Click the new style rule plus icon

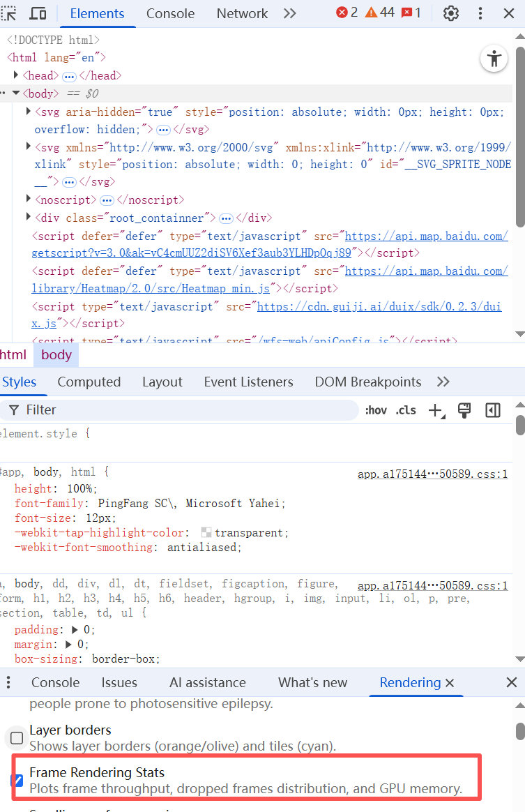coord(436,411)
